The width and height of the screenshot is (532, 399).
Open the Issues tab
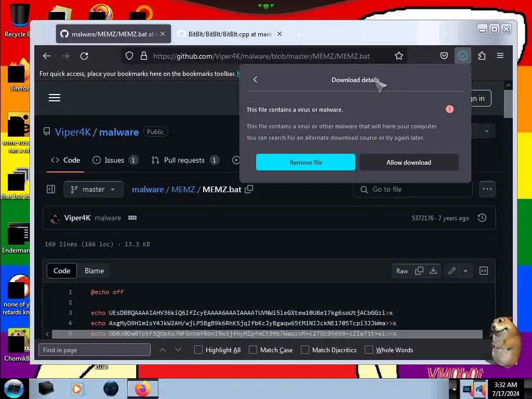[115, 160]
